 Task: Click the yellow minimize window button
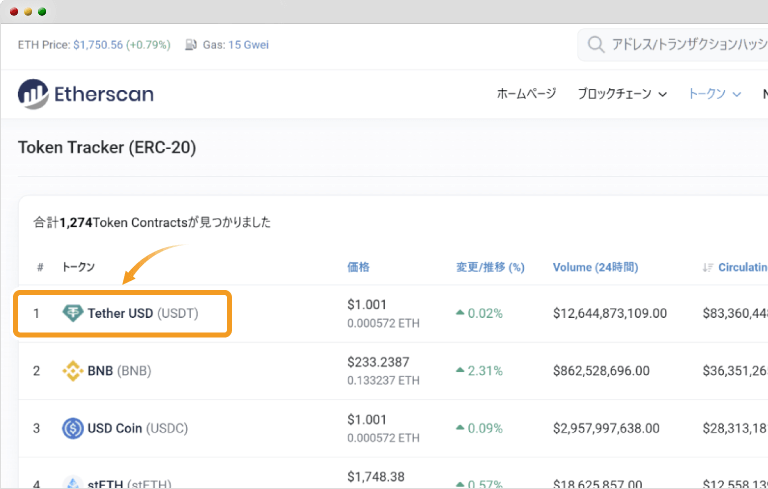[x=28, y=11]
